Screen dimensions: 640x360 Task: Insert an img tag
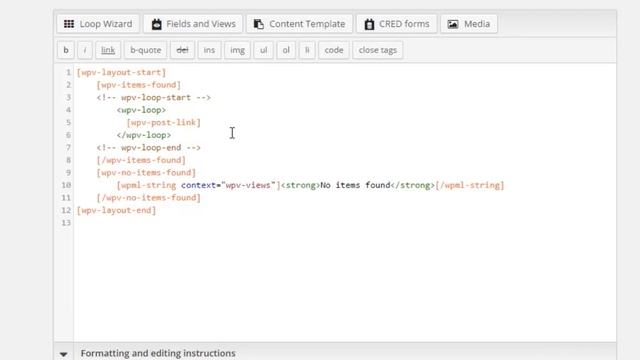237,50
